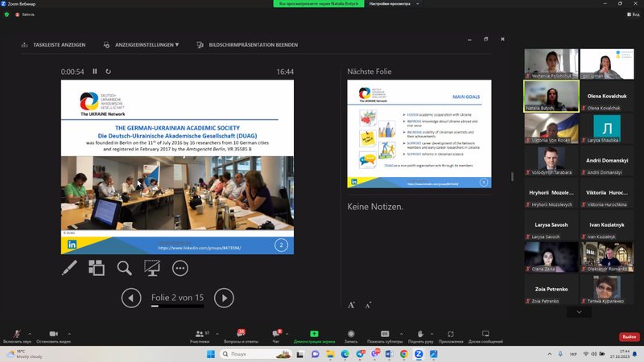The image size is (644, 362).
Task: Expand audio options arrow next to microphone
Action: point(30,334)
